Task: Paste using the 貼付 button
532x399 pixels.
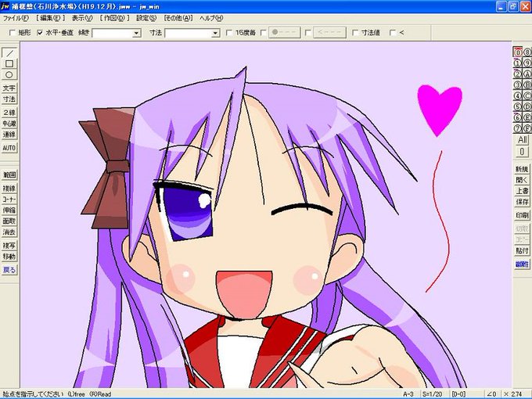Action: tap(522, 250)
